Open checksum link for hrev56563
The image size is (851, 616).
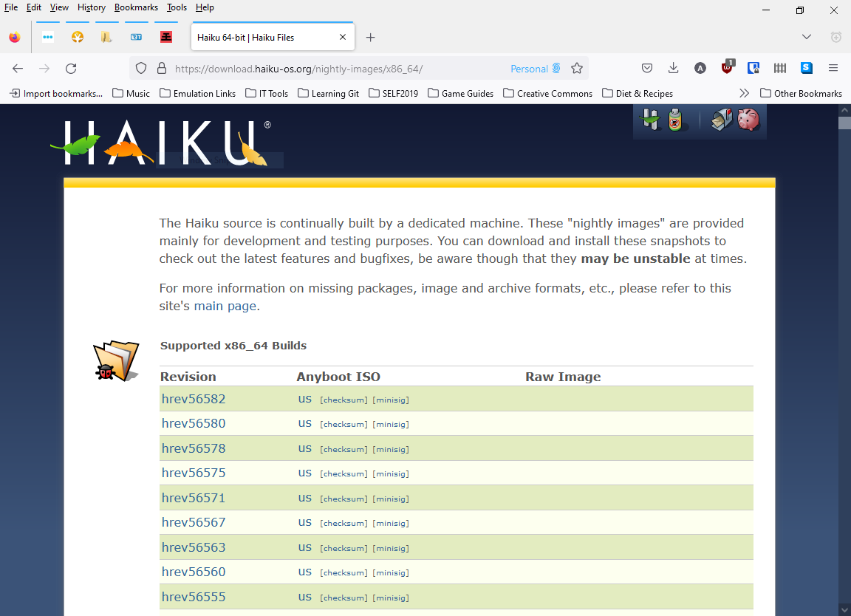[344, 548]
